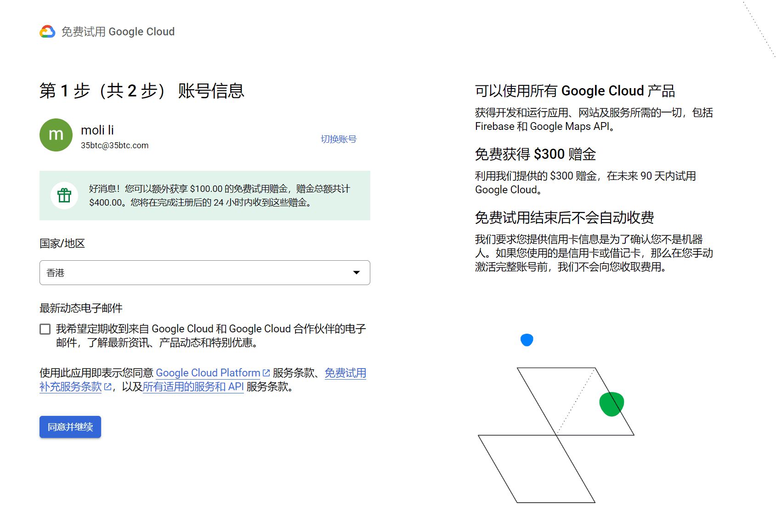This screenshot has width=776, height=532.
Task: Click the external link icon beside Google Cloud Platform
Action: point(266,373)
